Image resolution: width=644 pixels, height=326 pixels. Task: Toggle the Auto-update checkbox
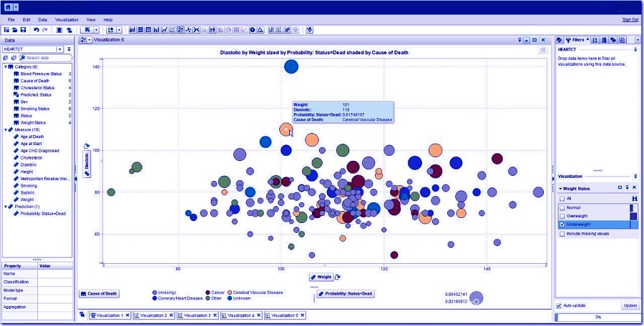(559, 305)
